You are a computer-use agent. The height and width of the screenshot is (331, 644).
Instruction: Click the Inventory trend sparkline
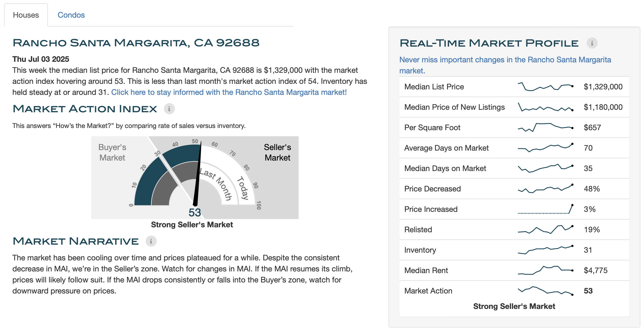545,250
